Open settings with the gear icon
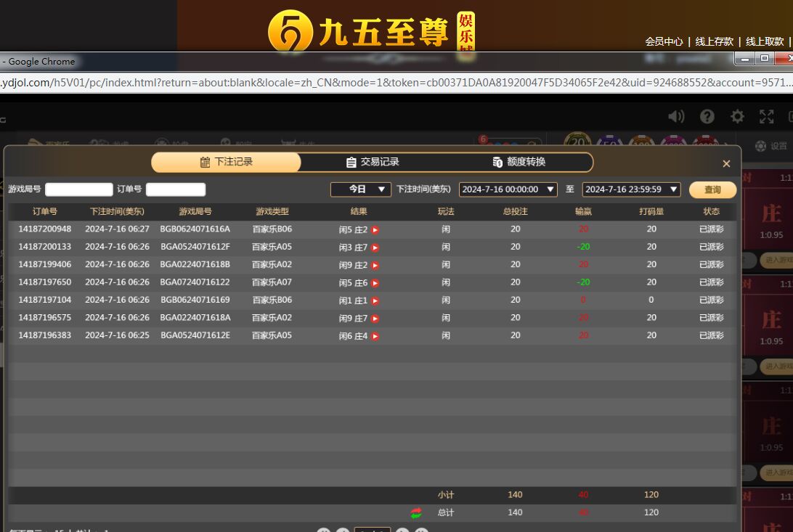793x532 pixels. (x=737, y=117)
